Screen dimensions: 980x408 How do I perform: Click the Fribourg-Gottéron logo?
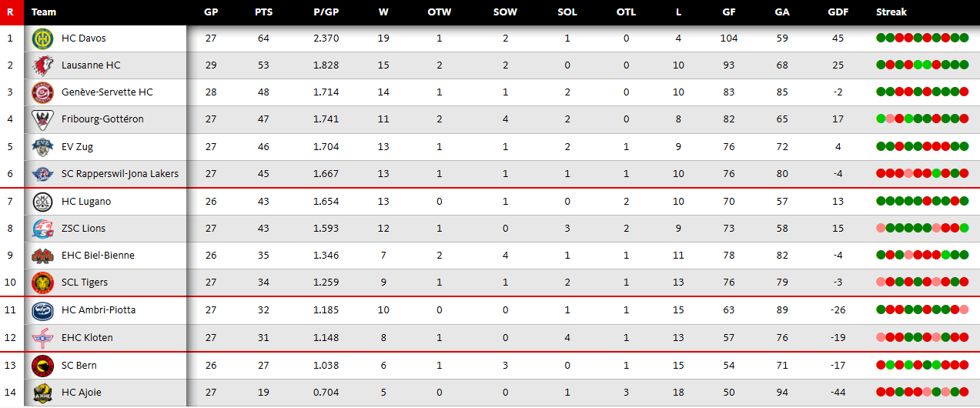42,119
